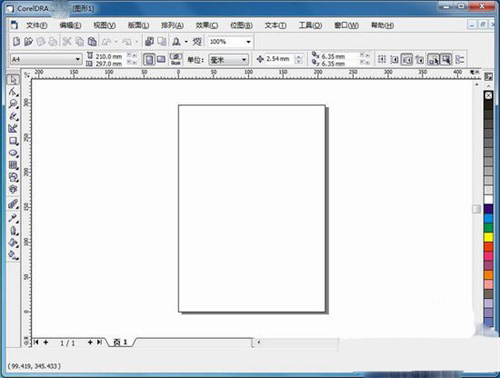Select the Rectangle tool
500x378 pixels.
(13, 141)
